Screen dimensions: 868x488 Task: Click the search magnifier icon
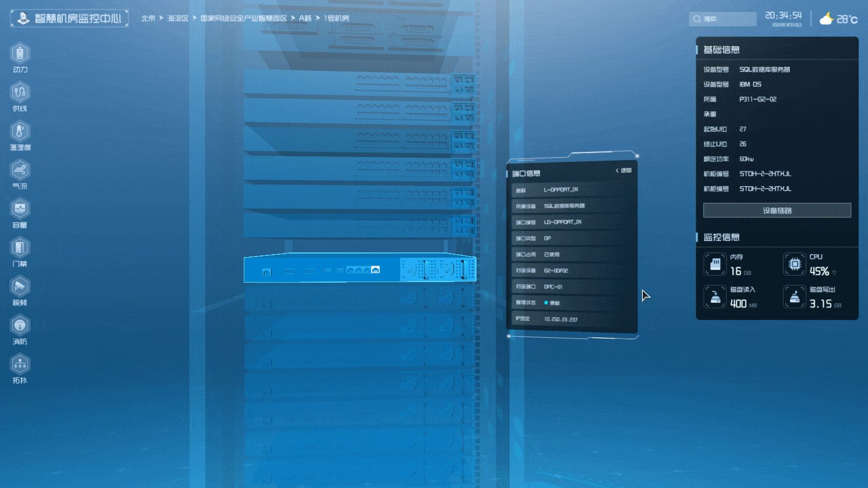click(697, 19)
